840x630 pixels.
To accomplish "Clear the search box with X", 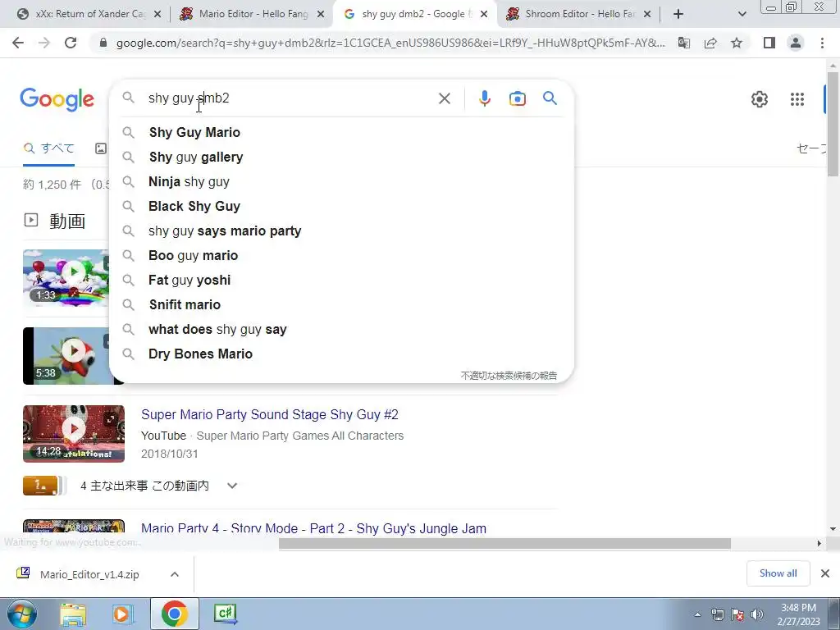I will point(444,98).
